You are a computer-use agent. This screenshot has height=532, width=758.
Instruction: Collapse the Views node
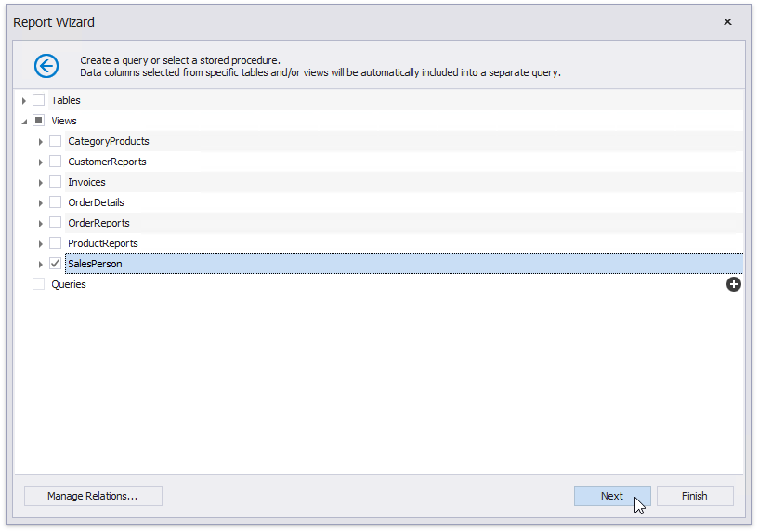[x=24, y=122]
